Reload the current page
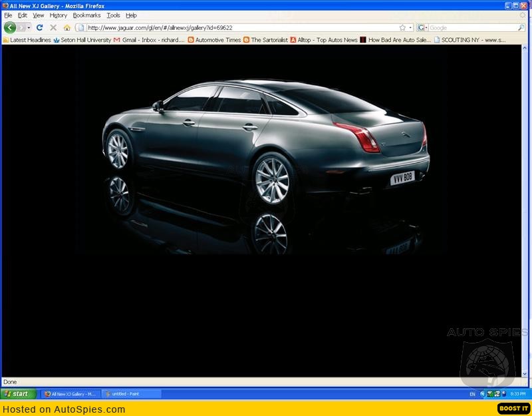The width and height of the screenshot is (532, 416). coord(40,27)
